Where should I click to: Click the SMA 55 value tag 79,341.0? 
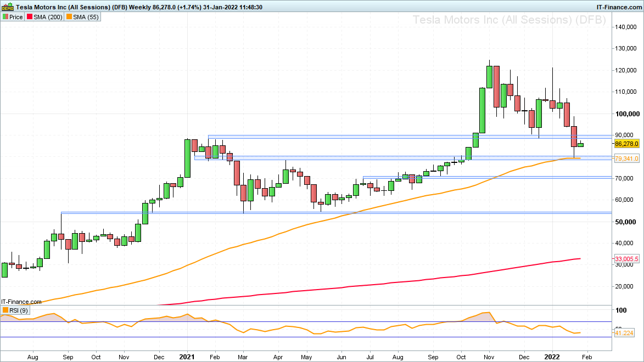coord(627,159)
